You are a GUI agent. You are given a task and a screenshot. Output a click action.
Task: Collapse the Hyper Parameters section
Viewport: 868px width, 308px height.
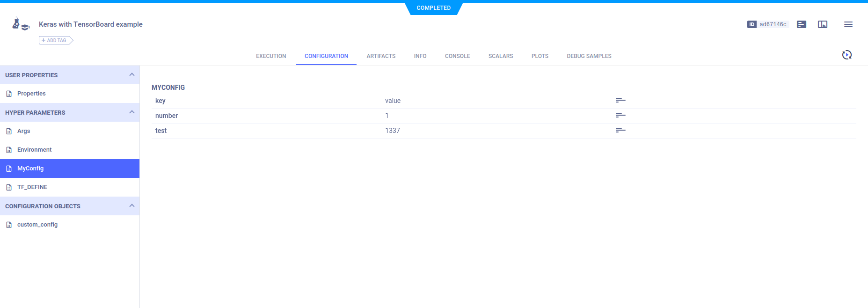pyautogui.click(x=132, y=112)
